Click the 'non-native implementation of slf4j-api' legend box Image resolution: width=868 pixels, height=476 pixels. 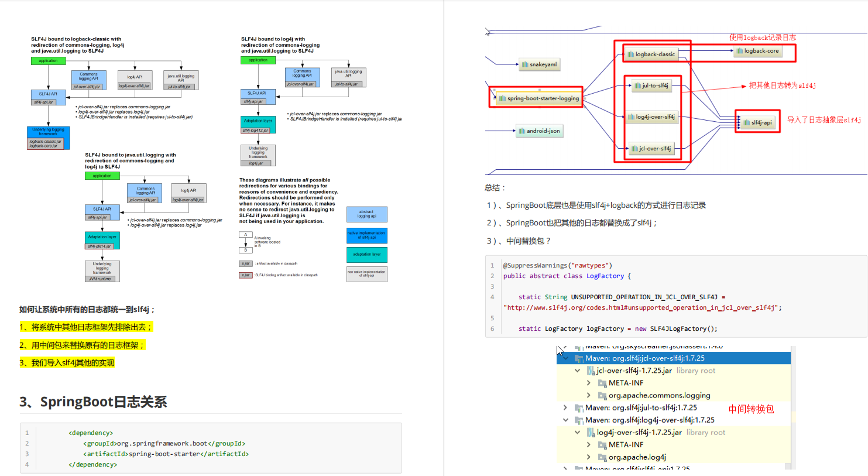(x=367, y=274)
